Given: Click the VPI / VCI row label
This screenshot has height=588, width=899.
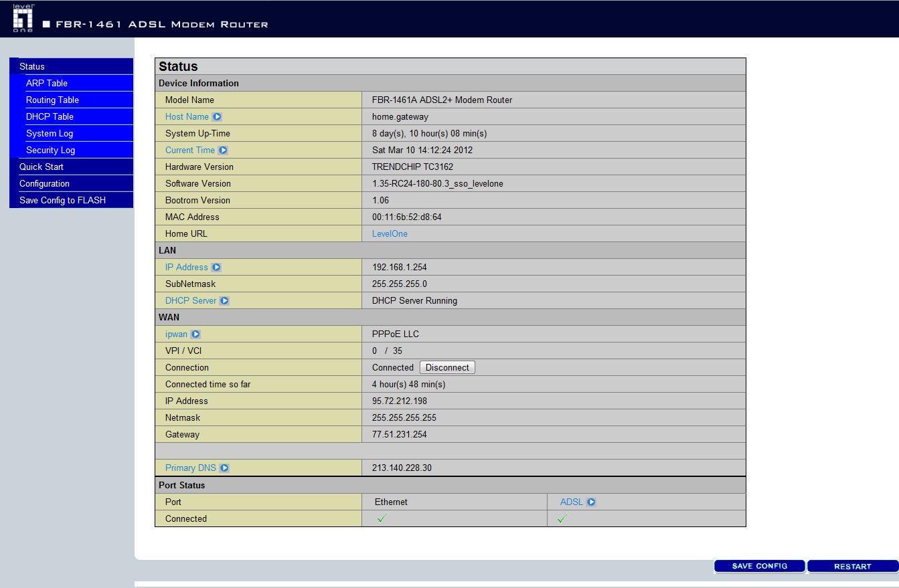Looking at the screenshot, I should (x=184, y=351).
